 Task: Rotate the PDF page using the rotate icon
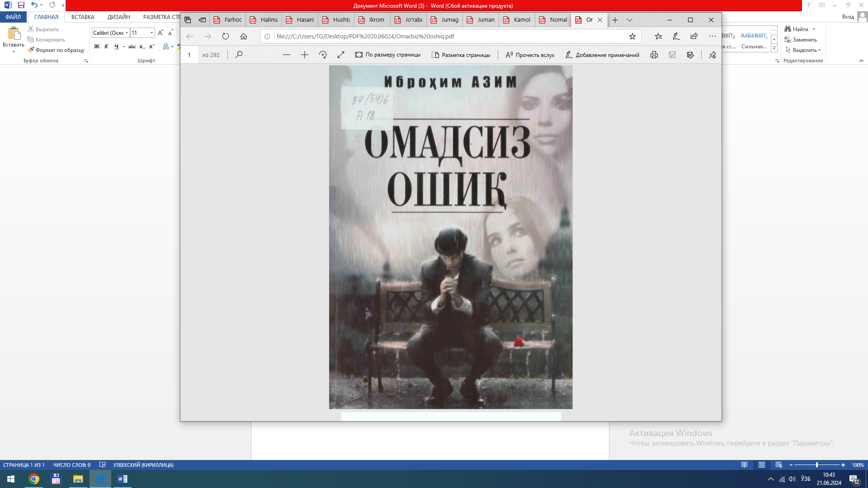tap(323, 54)
